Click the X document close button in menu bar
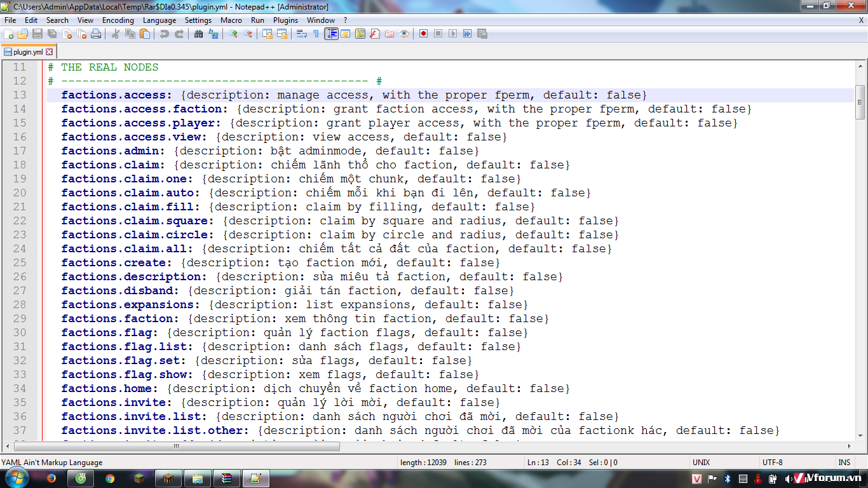The image size is (868, 488). (x=861, y=20)
